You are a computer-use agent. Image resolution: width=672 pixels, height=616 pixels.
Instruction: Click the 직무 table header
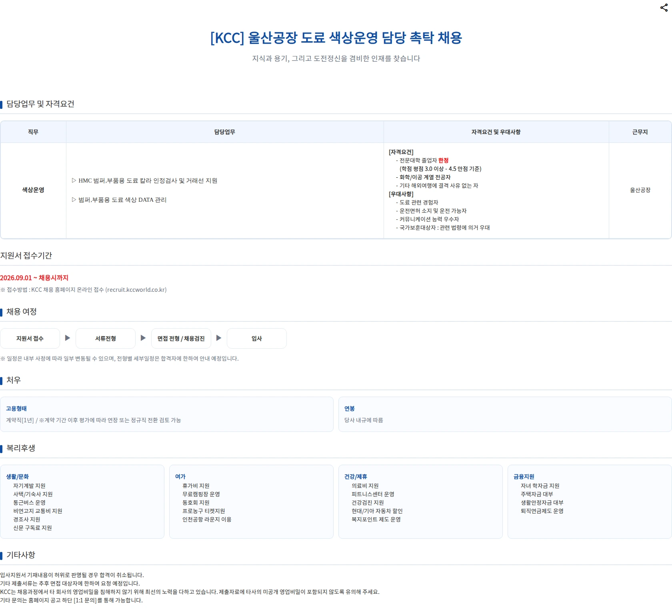coord(33,132)
